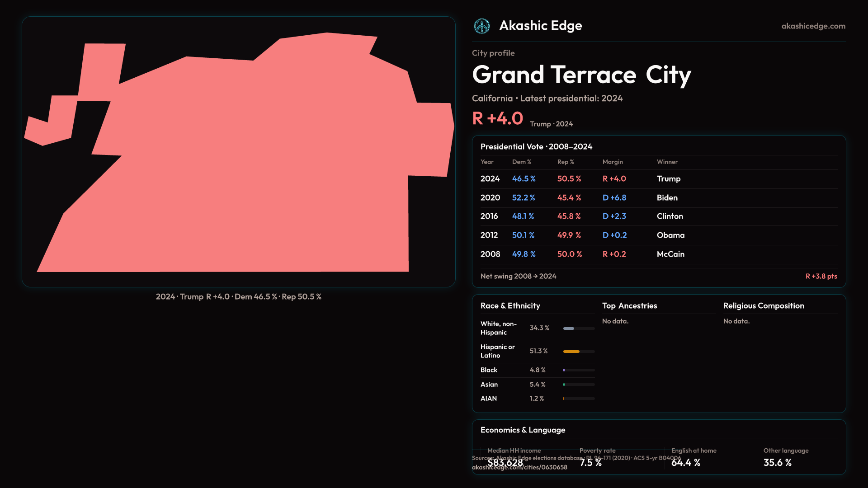This screenshot has height=488, width=868.
Task: Click the Race & Ethnicity heading
Action: (510, 306)
